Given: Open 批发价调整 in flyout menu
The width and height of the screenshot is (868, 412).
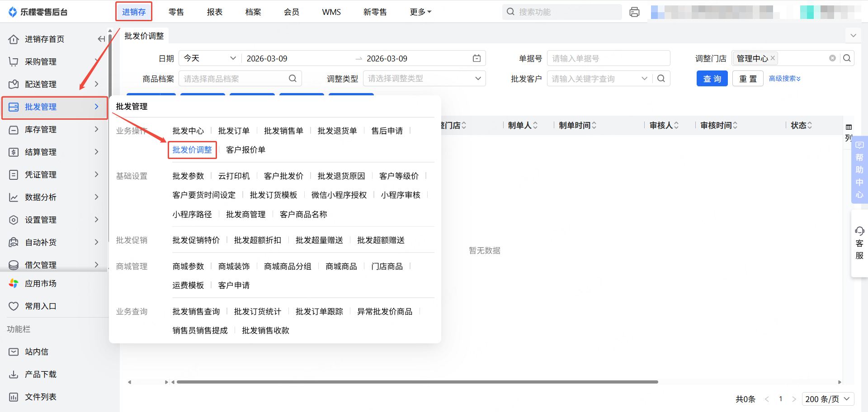Looking at the screenshot, I should 192,150.
